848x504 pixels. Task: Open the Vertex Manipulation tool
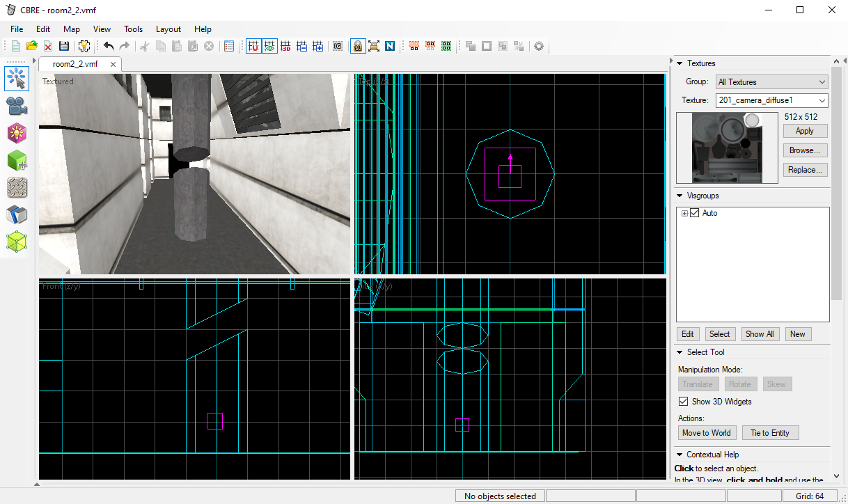click(17, 242)
